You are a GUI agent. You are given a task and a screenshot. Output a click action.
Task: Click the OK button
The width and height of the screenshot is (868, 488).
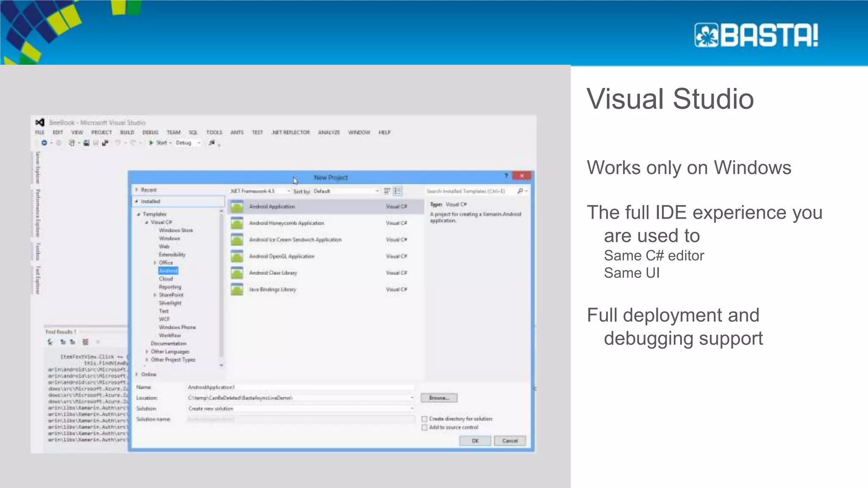point(475,441)
